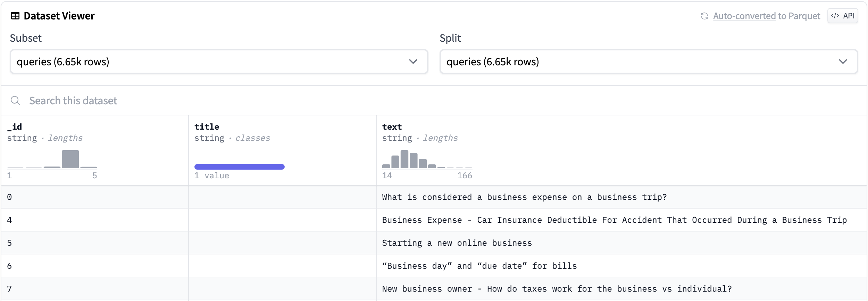Click the title classes purple bar
Viewport: 868px width, 301px height.
[239, 167]
